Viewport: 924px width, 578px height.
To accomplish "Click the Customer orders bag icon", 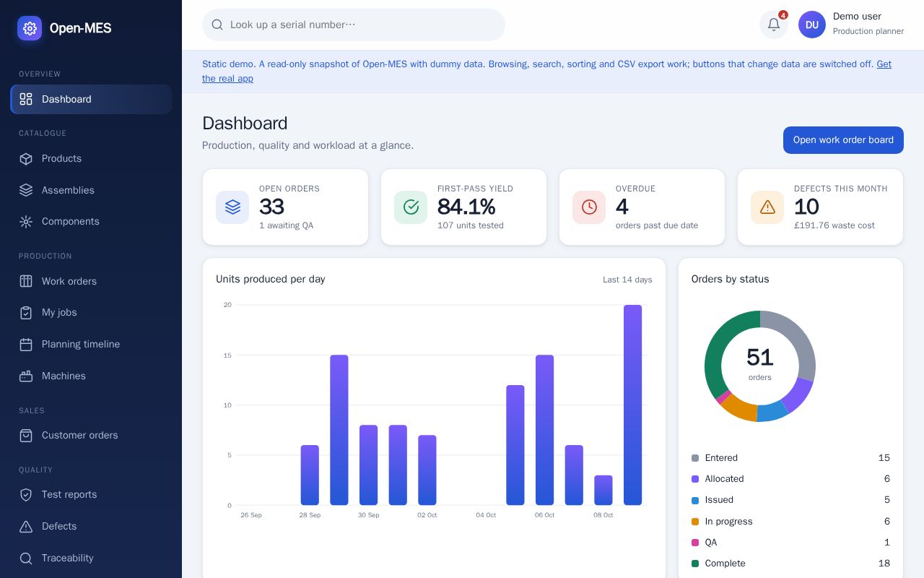I will (26, 435).
